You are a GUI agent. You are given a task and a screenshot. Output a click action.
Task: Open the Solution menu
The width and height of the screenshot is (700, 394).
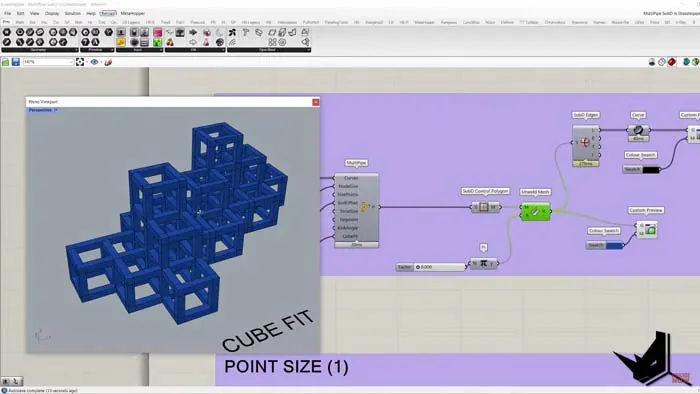click(x=73, y=13)
